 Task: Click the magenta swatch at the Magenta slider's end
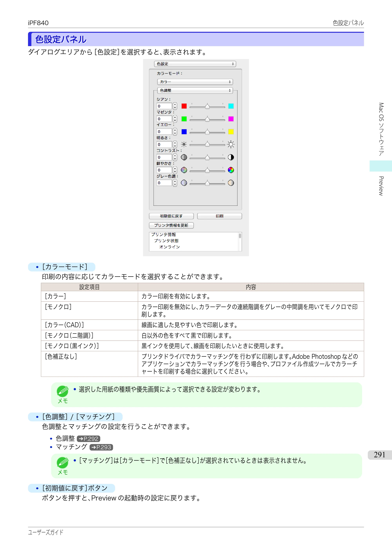[231, 119]
